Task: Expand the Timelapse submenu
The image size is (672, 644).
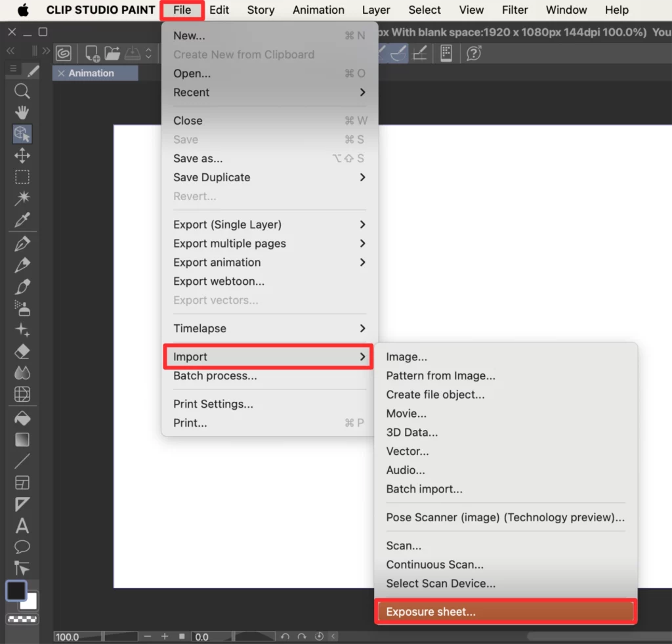Action: (x=270, y=328)
